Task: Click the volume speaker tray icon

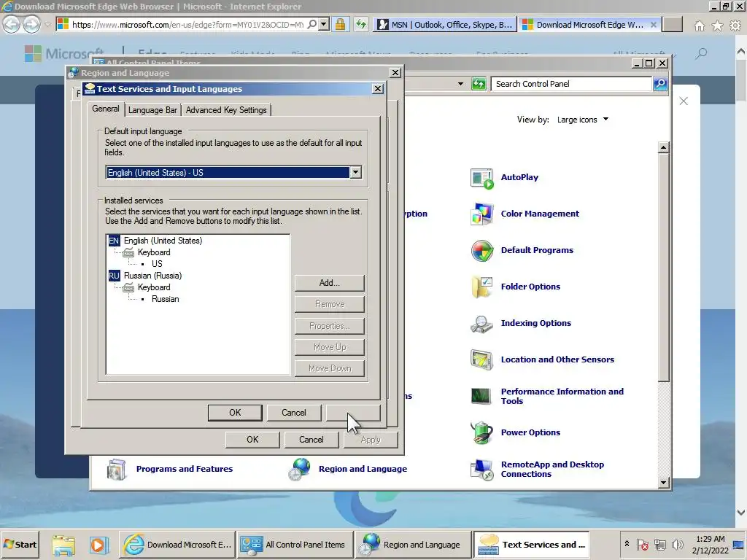Action: (x=677, y=544)
